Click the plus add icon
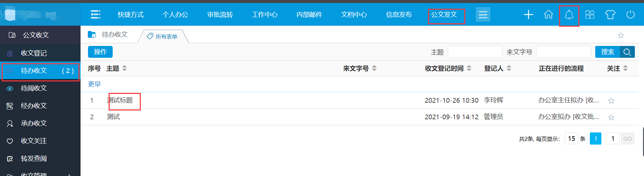The image size is (644, 176). tap(528, 15)
